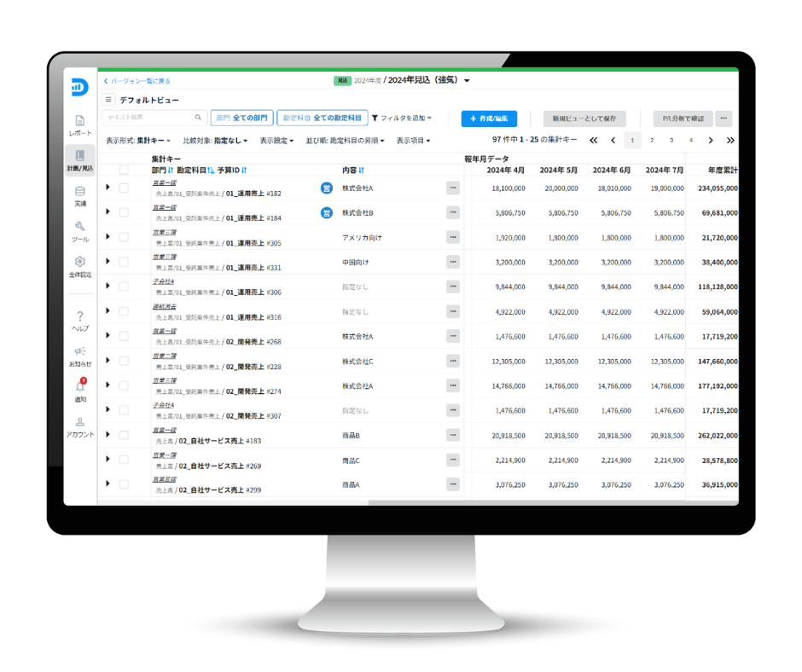Screen dimensions: 802x672
Task: Go to page 2 in pagination
Action: point(652,141)
